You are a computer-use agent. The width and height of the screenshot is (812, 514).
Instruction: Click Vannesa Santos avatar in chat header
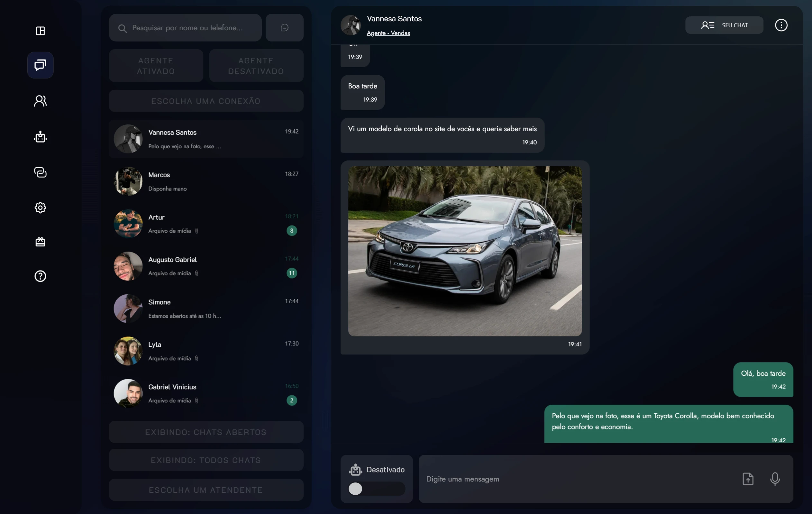pos(350,25)
